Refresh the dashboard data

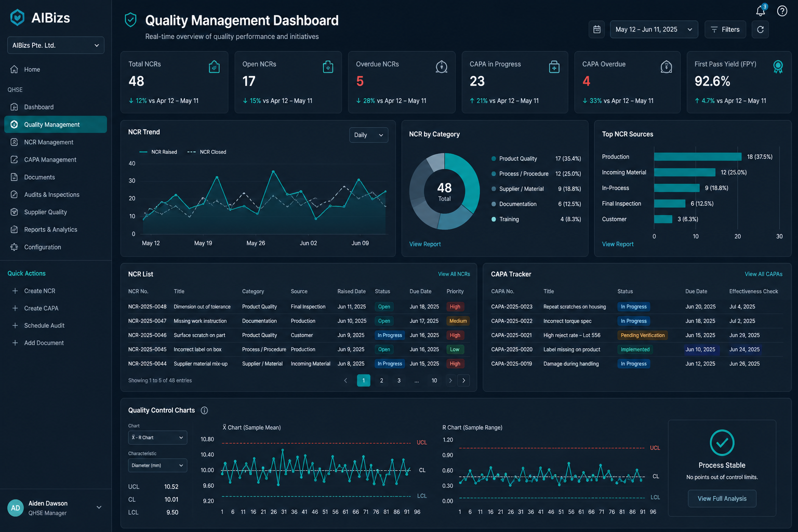point(760,30)
